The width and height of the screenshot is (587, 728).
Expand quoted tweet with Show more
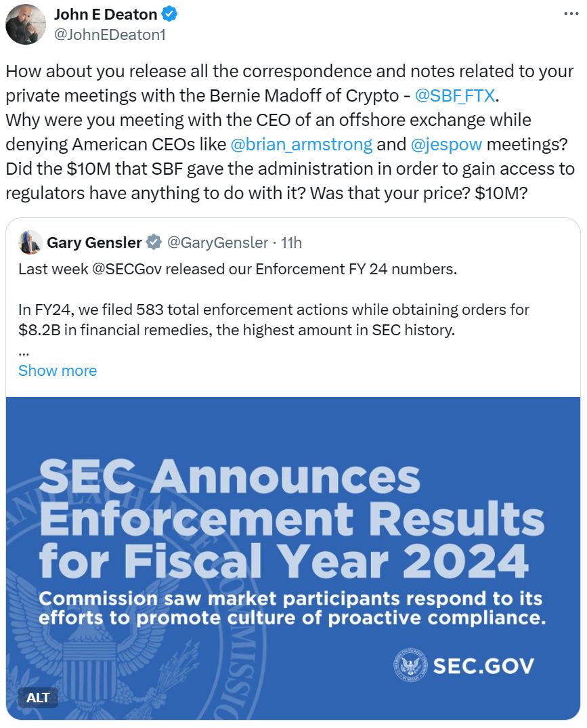(58, 370)
